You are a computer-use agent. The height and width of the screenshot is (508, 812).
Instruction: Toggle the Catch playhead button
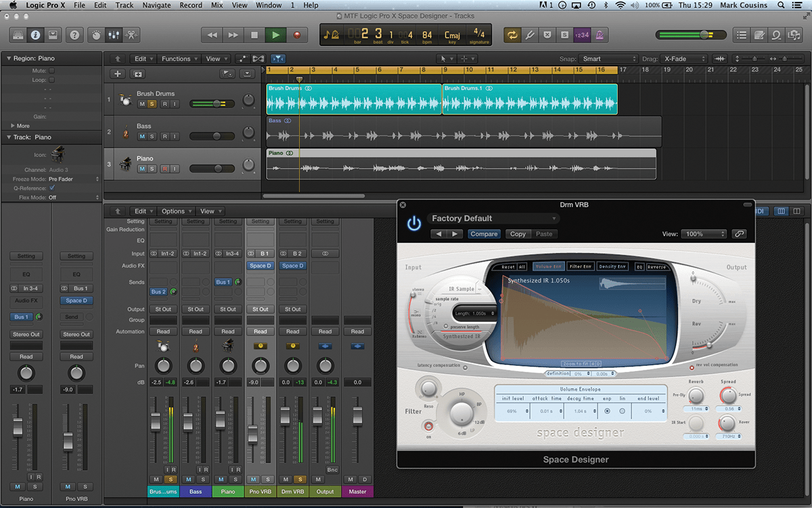point(278,59)
